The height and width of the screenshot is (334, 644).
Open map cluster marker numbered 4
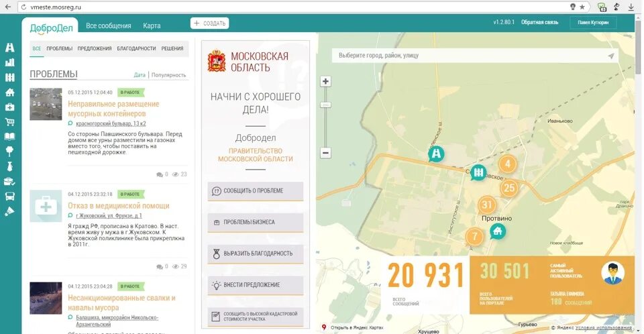(x=508, y=164)
